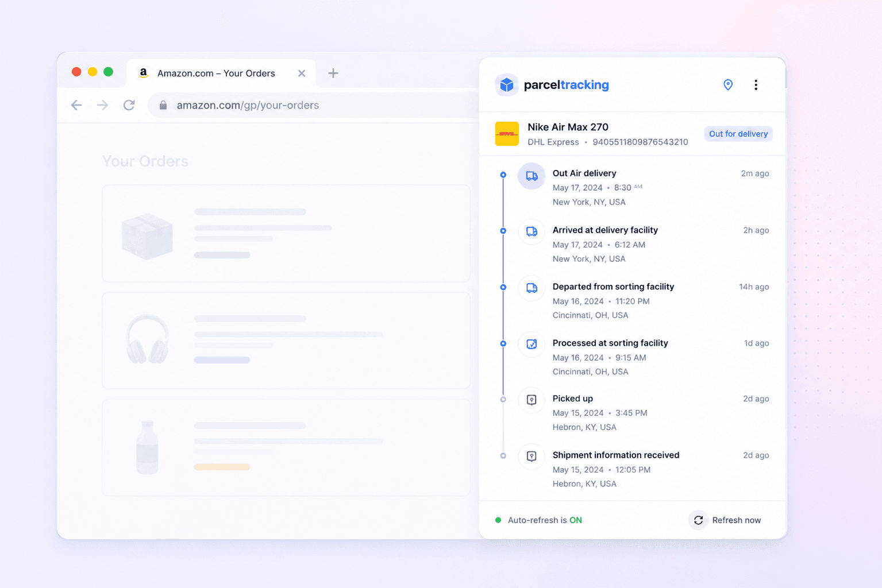Click the Amazon favicon on the tab
The width and height of the screenshot is (882, 588).
144,73
